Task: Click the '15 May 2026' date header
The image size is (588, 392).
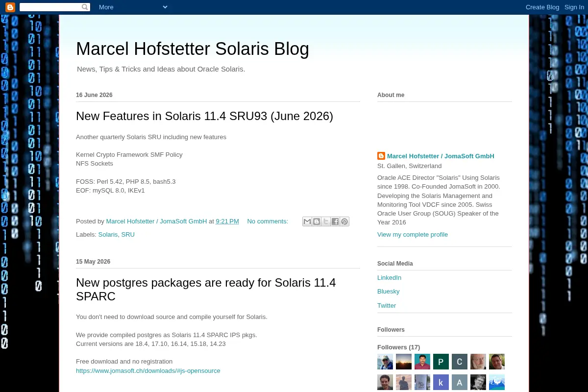Action: 93,262
